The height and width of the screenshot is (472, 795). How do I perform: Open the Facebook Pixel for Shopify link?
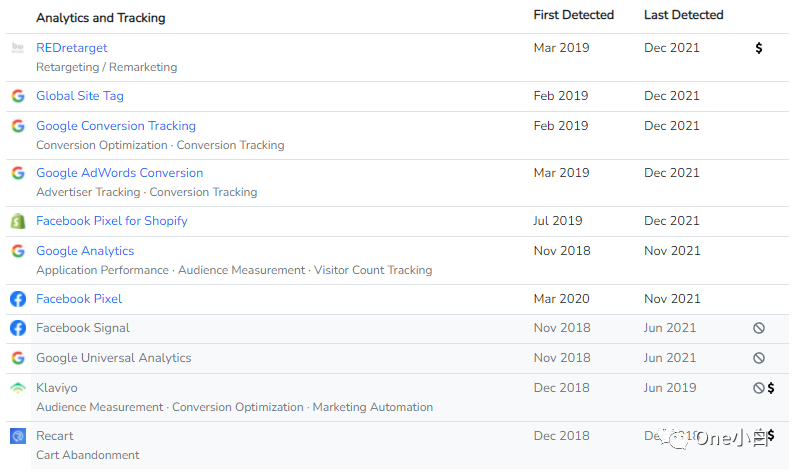click(x=112, y=221)
